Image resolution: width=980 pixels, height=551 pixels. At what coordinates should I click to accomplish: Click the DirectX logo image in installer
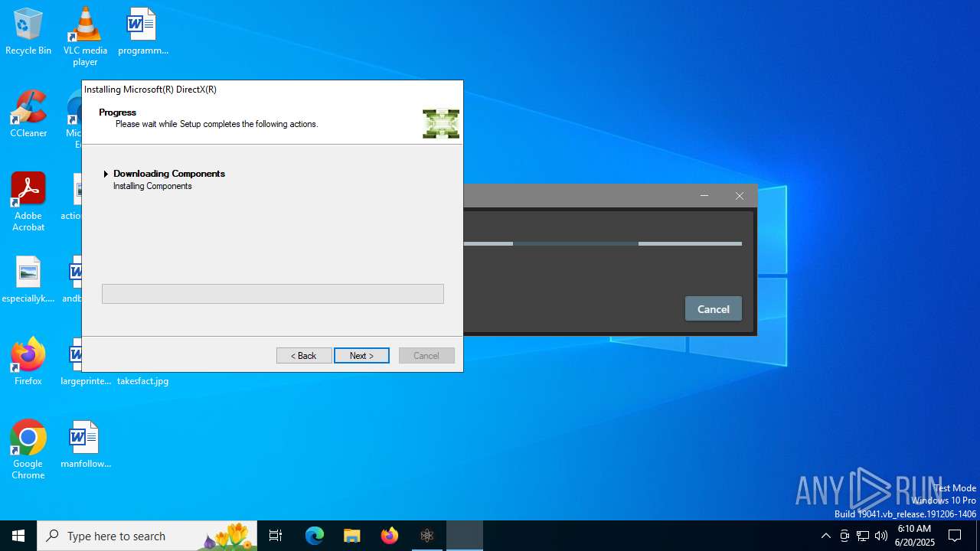coord(441,124)
